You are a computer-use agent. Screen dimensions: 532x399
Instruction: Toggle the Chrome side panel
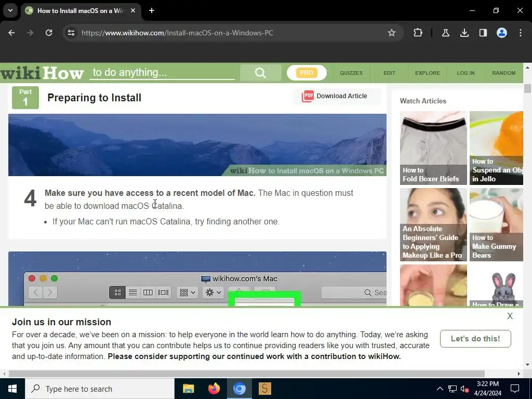(x=483, y=33)
